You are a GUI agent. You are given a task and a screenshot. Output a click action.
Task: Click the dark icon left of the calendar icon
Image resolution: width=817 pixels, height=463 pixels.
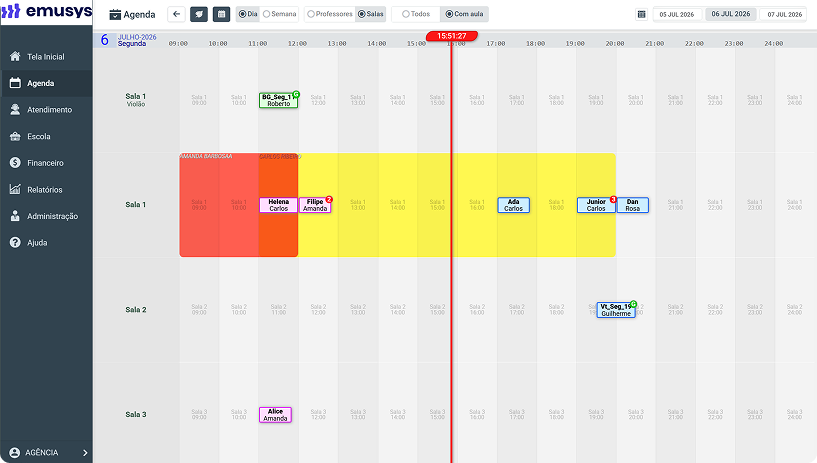(x=199, y=14)
